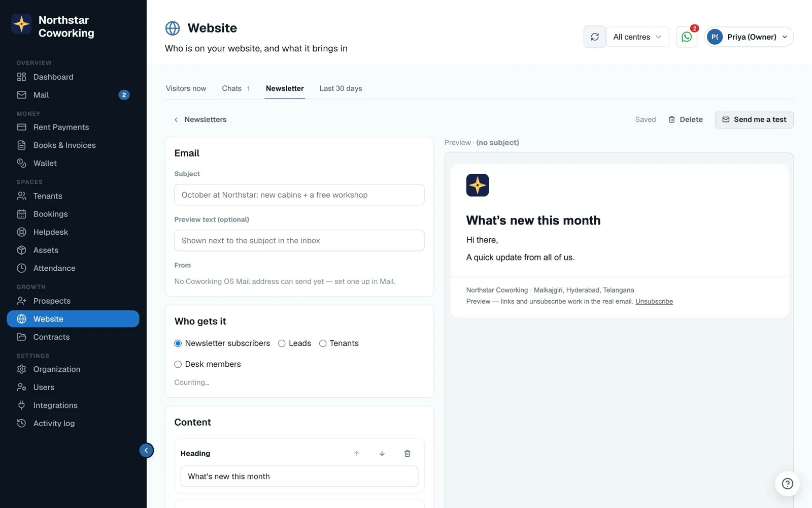Open Tenants in the sidebar
The image size is (812, 508).
click(73, 196)
